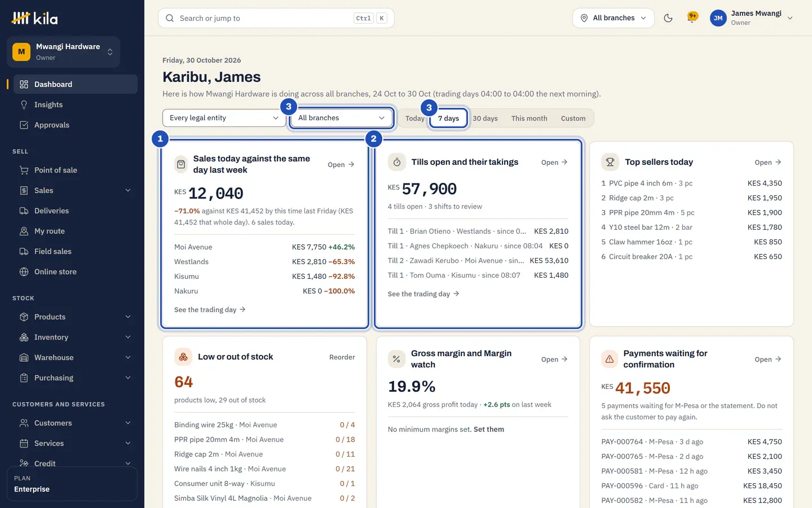Open the All branches selector in the top bar
Viewport: 812px width, 508px height.
click(x=614, y=18)
